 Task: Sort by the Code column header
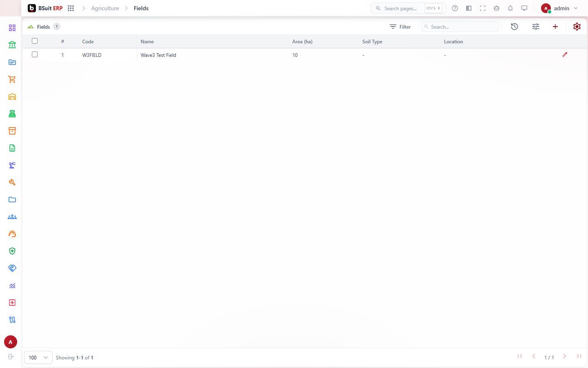(x=88, y=42)
